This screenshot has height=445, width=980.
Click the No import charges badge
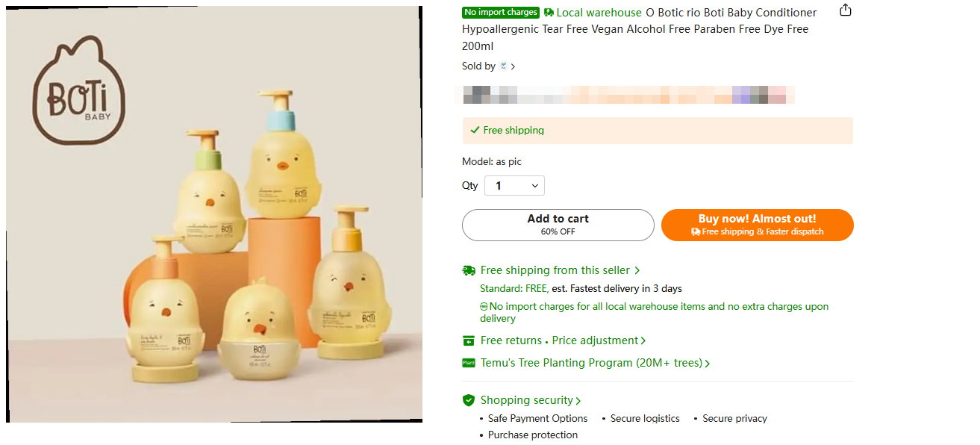[x=500, y=12]
